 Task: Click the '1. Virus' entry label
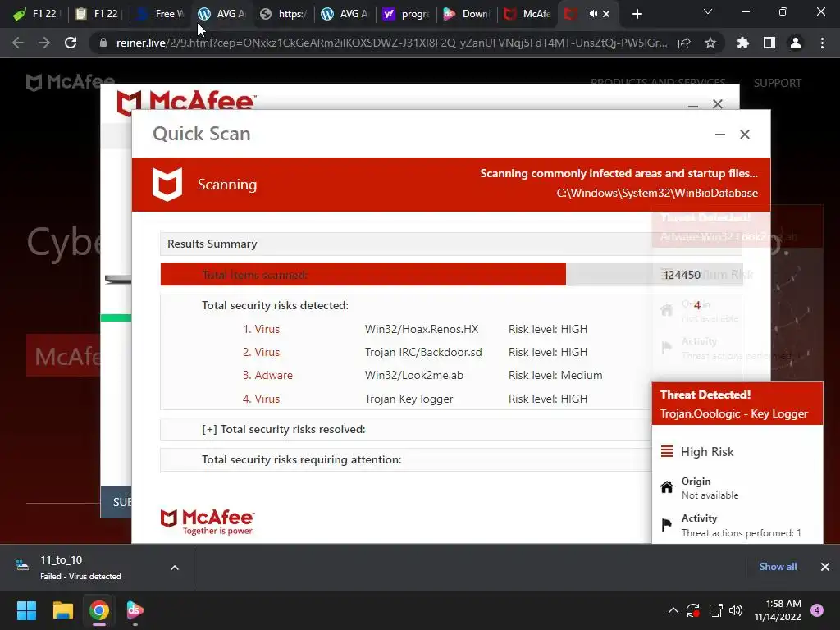[x=261, y=329]
